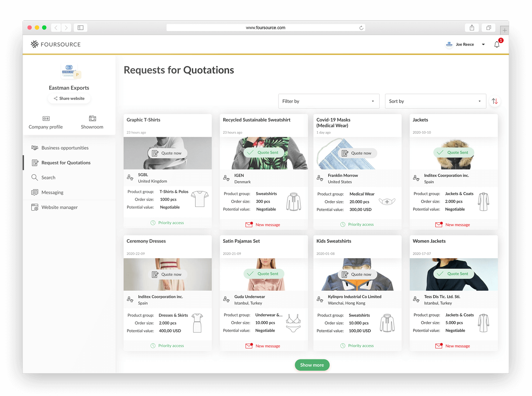Image resolution: width=532 pixels, height=396 pixels.
Task: Click Share website button
Action: click(x=69, y=99)
